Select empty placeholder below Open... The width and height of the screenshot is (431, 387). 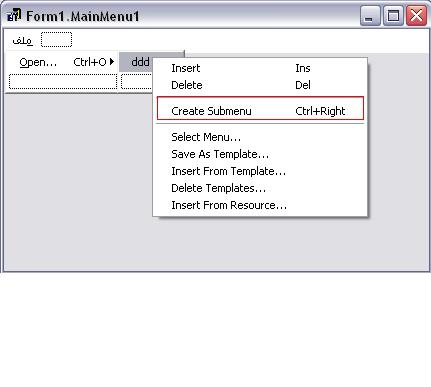pyautogui.click(x=63, y=82)
